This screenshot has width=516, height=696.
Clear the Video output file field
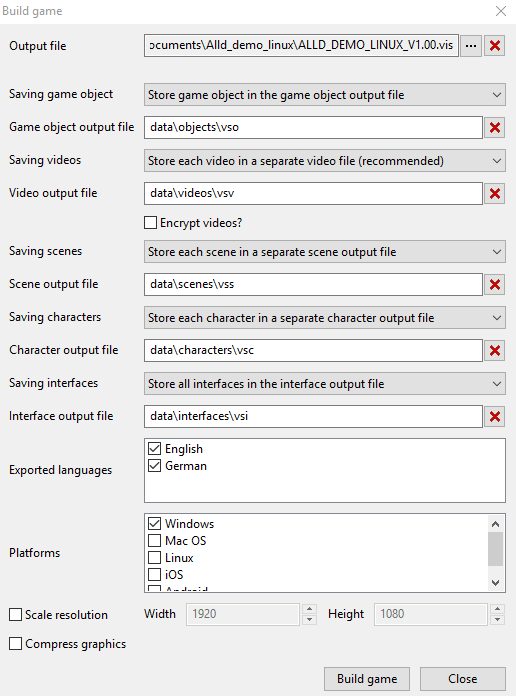tap(495, 194)
